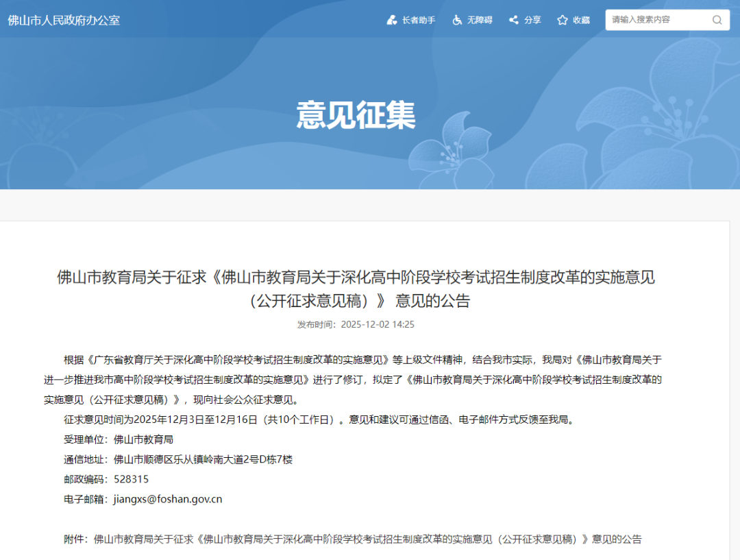Click the postal code 528315
Screen dimensions: 740x560
[131, 479]
